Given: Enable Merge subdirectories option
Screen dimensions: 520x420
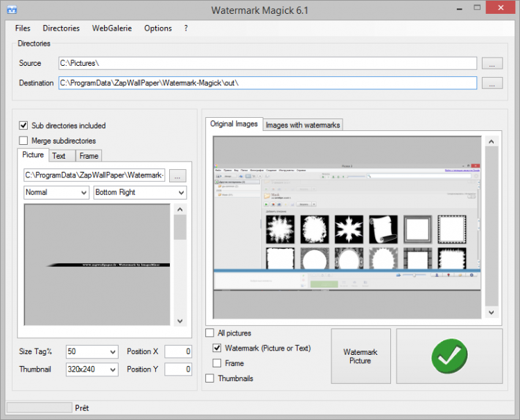Looking at the screenshot, I should (x=24, y=141).
